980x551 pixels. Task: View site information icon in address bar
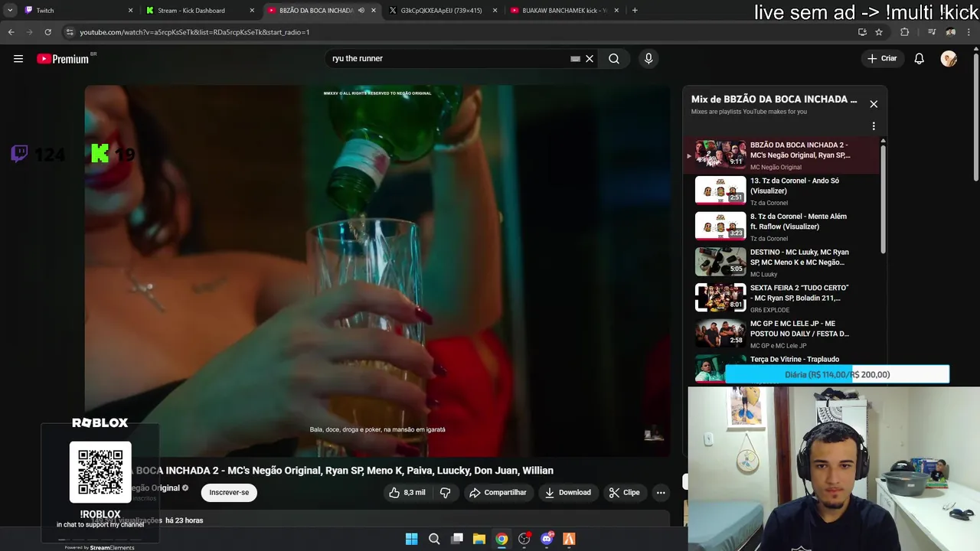tap(70, 32)
